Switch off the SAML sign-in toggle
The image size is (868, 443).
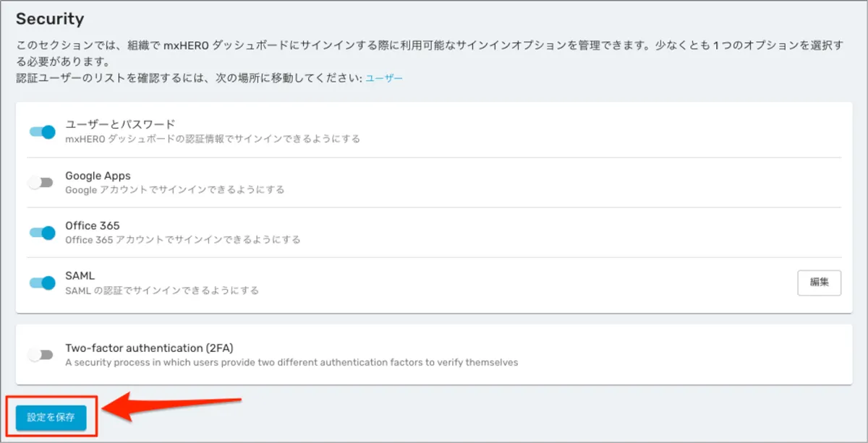tap(42, 283)
